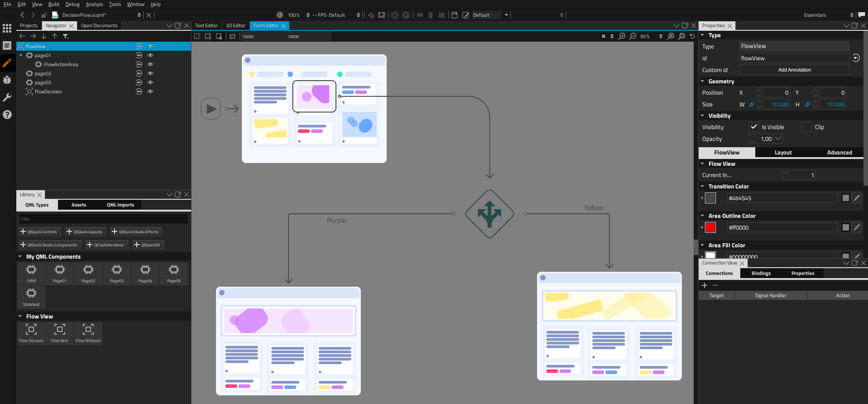Click the decision diamond node on canvas

pyautogui.click(x=489, y=214)
